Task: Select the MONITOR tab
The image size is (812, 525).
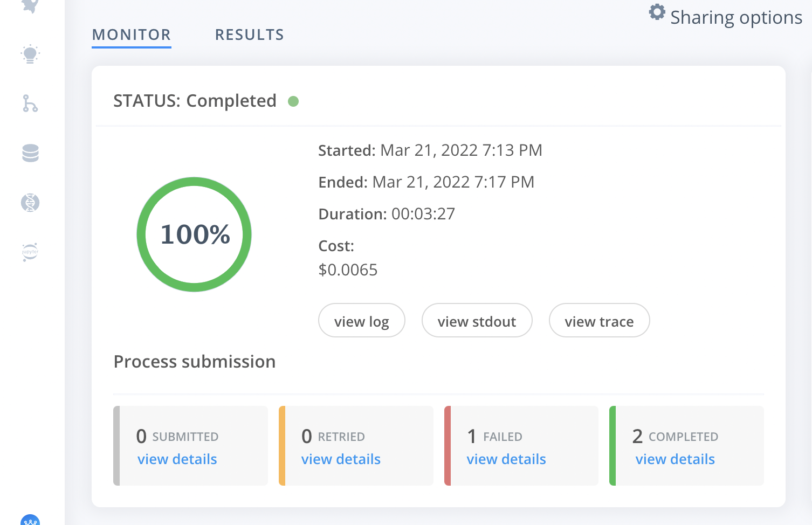Action: [x=131, y=34]
